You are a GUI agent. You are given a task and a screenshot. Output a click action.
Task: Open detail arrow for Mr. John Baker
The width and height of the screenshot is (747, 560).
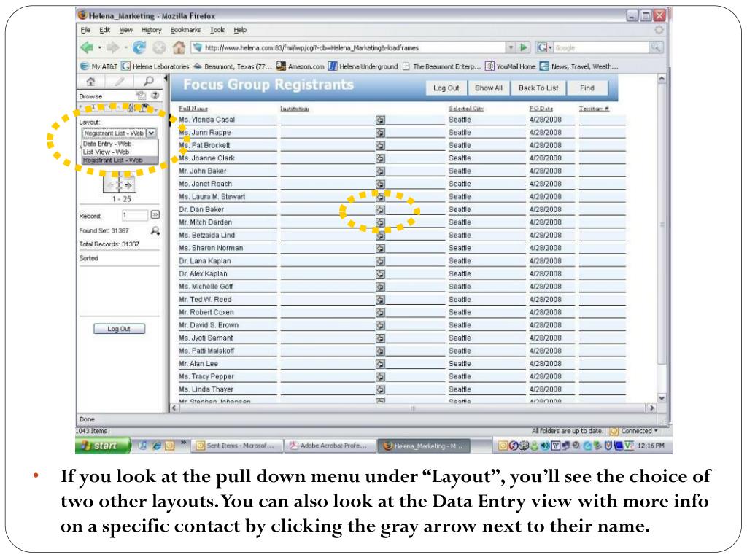click(x=380, y=171)
